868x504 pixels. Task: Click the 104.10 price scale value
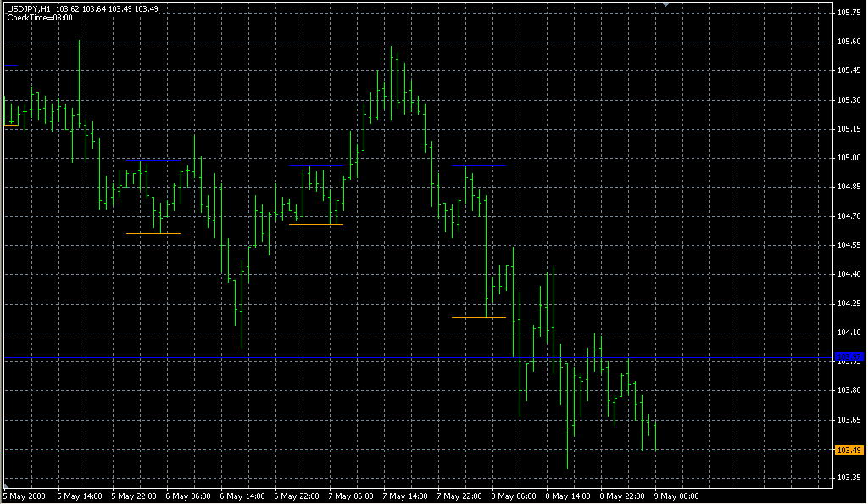pos(849,333)
